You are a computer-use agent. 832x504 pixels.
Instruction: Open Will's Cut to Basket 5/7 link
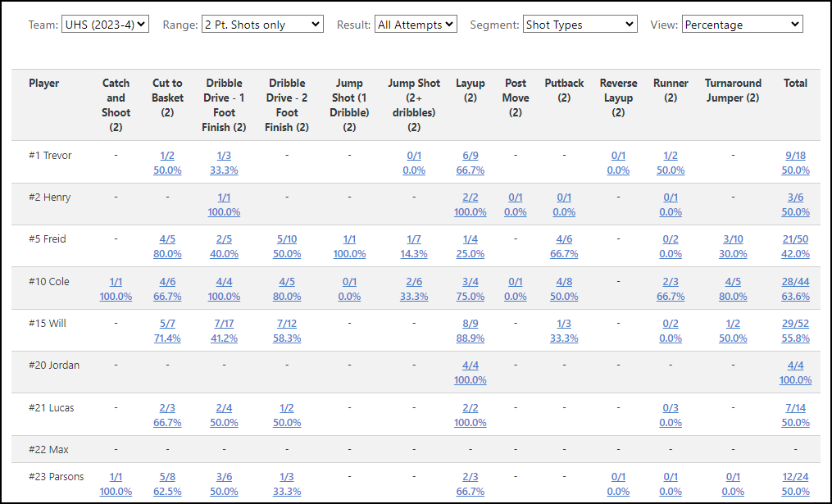(x=167, y=324)
